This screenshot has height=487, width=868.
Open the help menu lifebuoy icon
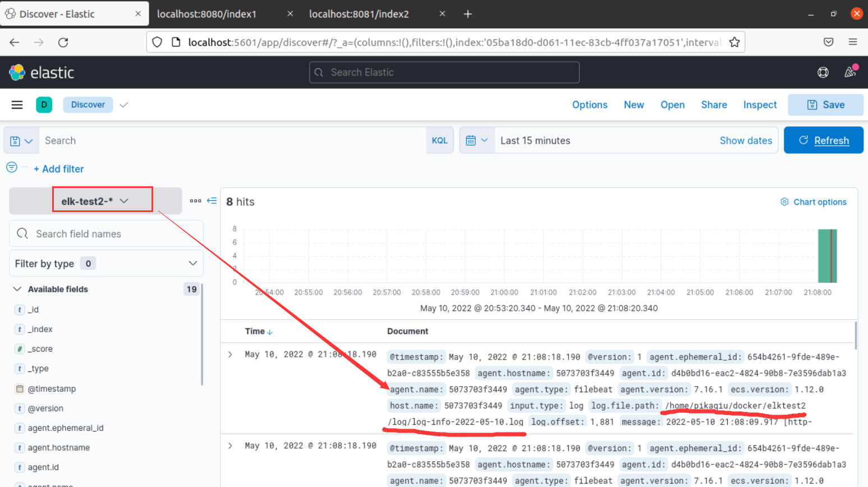(823, 72)
